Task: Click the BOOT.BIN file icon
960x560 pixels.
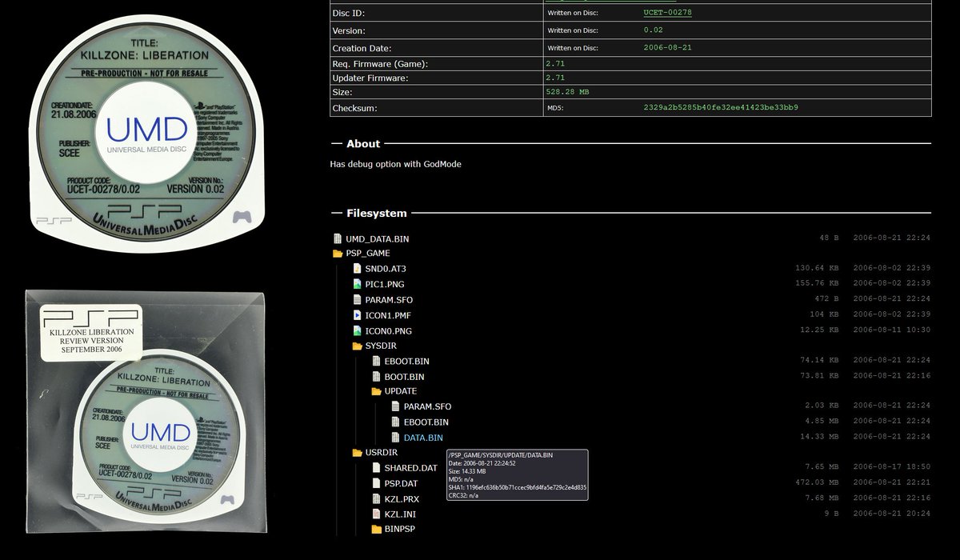Action: pos(377,377)
